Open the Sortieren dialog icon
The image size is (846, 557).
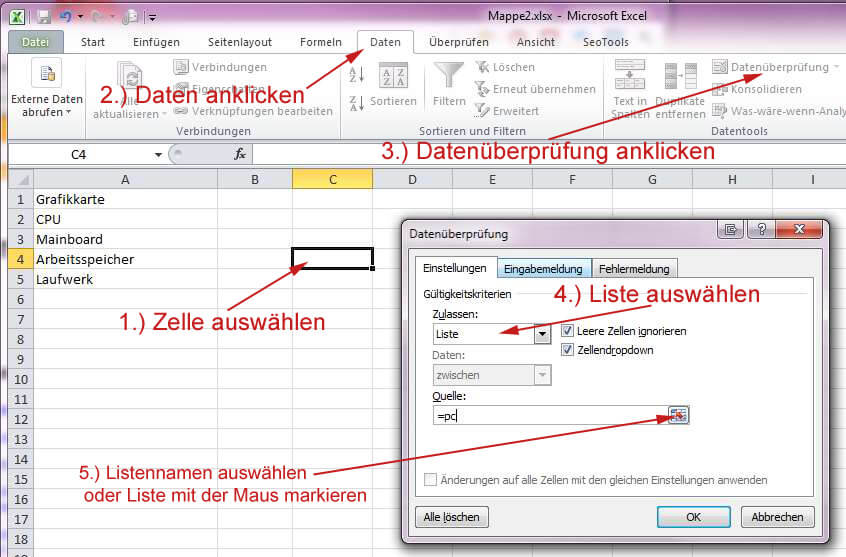393,75
